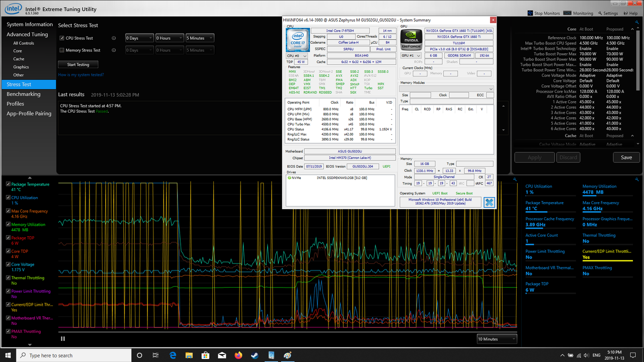
Task: Click the Apply button
Action: [x=534, y=157]
